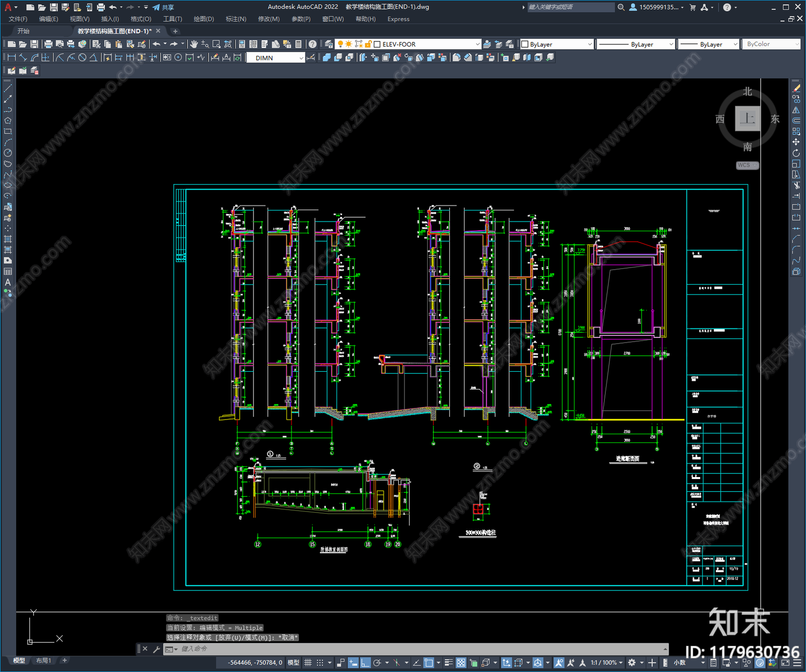
Task: Select the Linear dimension tool
Action: pos(12,57)
